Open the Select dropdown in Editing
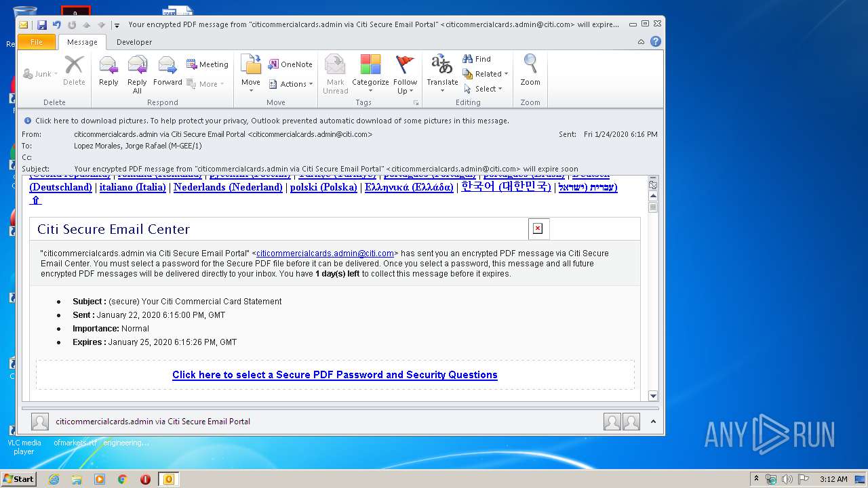This screenshot has width=868, height=488. coord(483,89)
